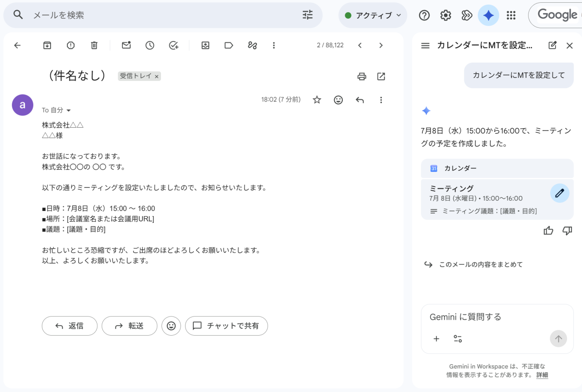Viewport: 582px width, 392px height.
Task: Move email to inbox folder icon
Action: pos(205,45)
